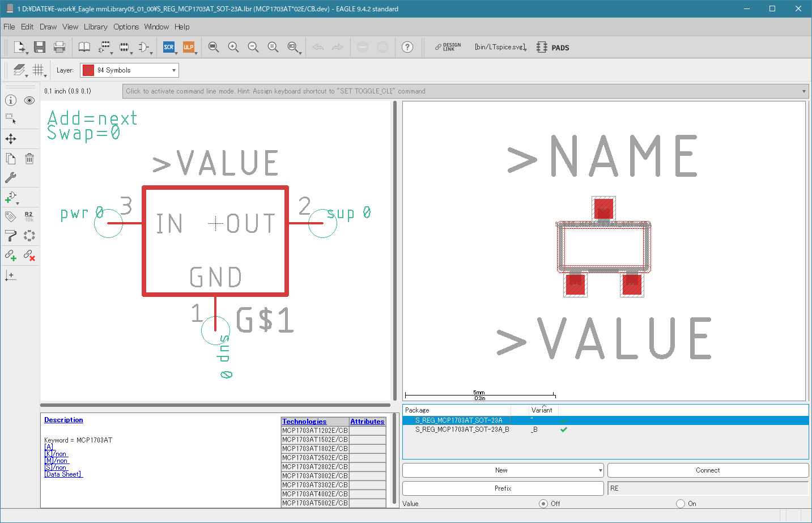This screenshot has height=523, width=812.
Task: Select the Zoom to fit icon
Action: coord(214,47)
